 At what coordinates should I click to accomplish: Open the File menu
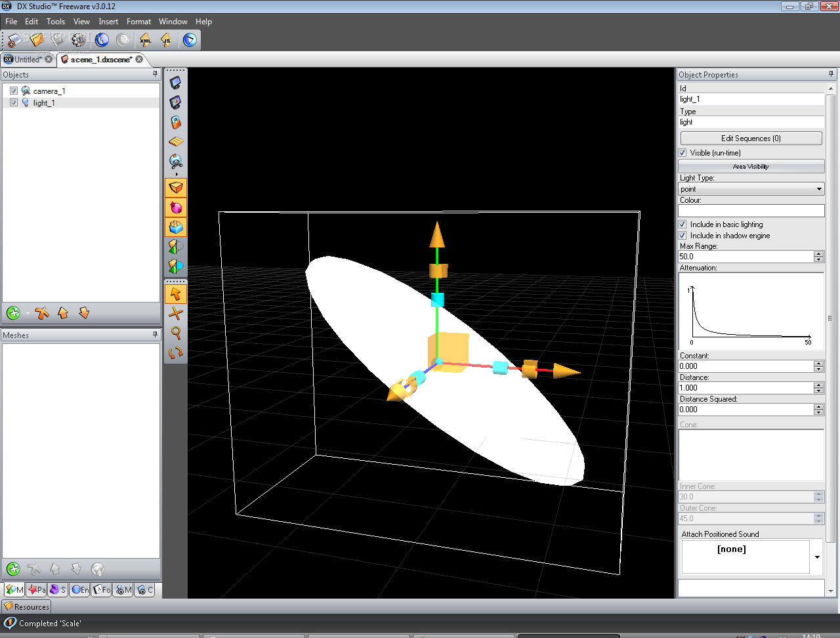coord(11,22)
